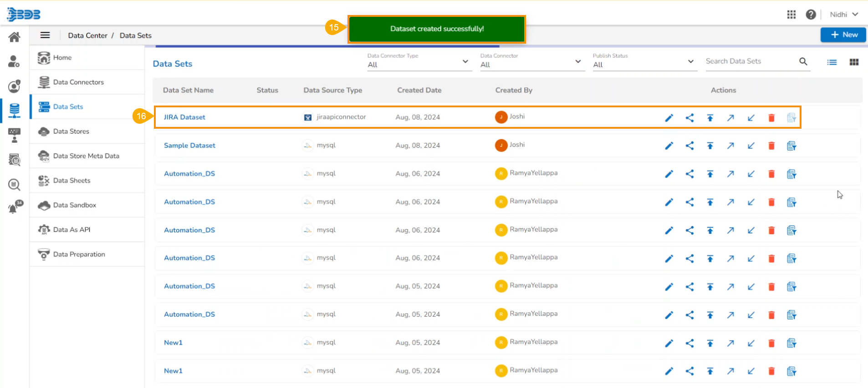Click the BDB logo
The image size is (868, 388).
tap(24, 15)
